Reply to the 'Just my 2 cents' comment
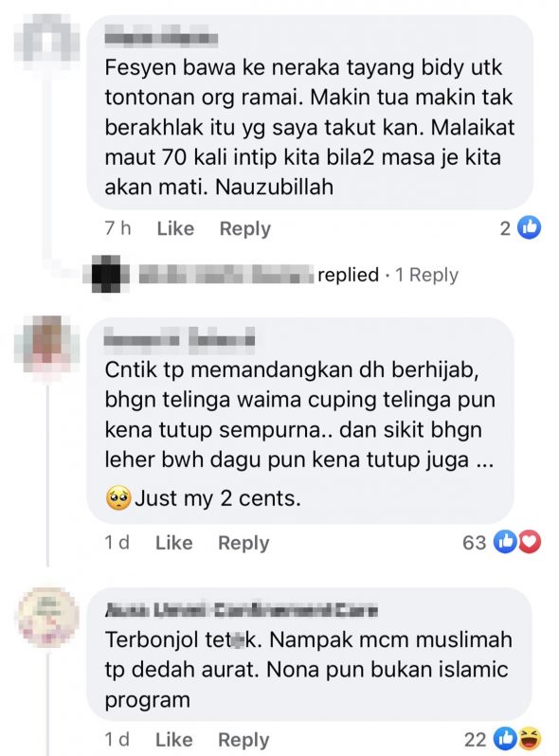The image size is (559, 756). [243, 543]
